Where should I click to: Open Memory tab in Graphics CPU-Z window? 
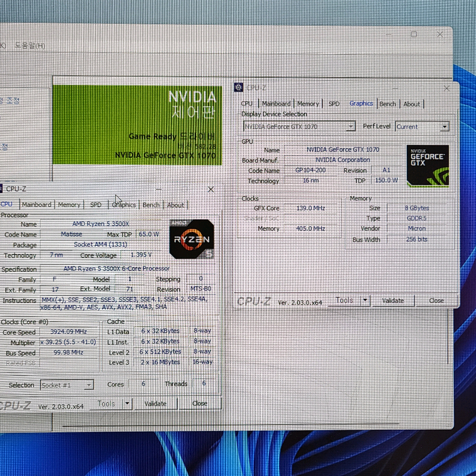click(x=308, y=104)
